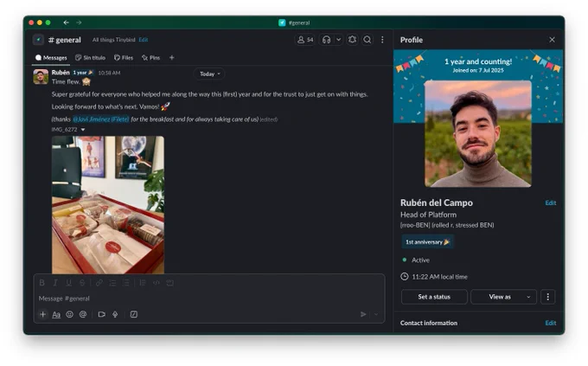Image resolution: width=588 pixels, height=366 pixels.
Task: Record a video clip with camera icon
Action: 102,314
